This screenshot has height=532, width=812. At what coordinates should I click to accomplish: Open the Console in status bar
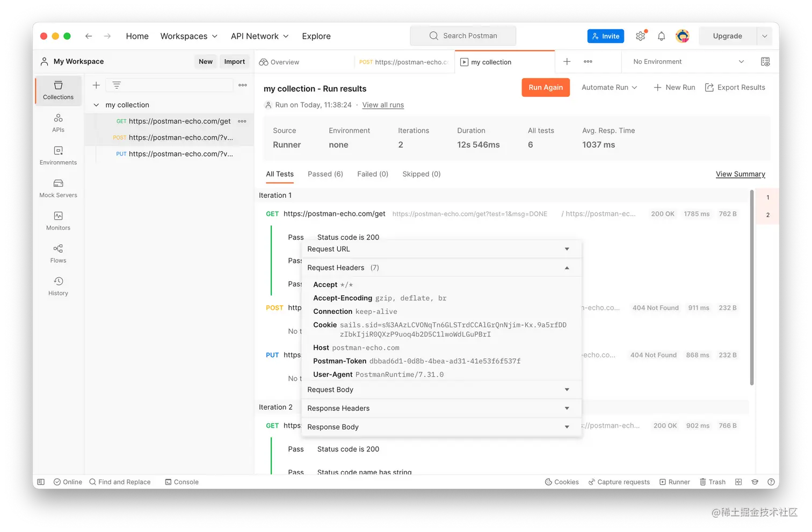pyautogui.click(x=182, y=482)
